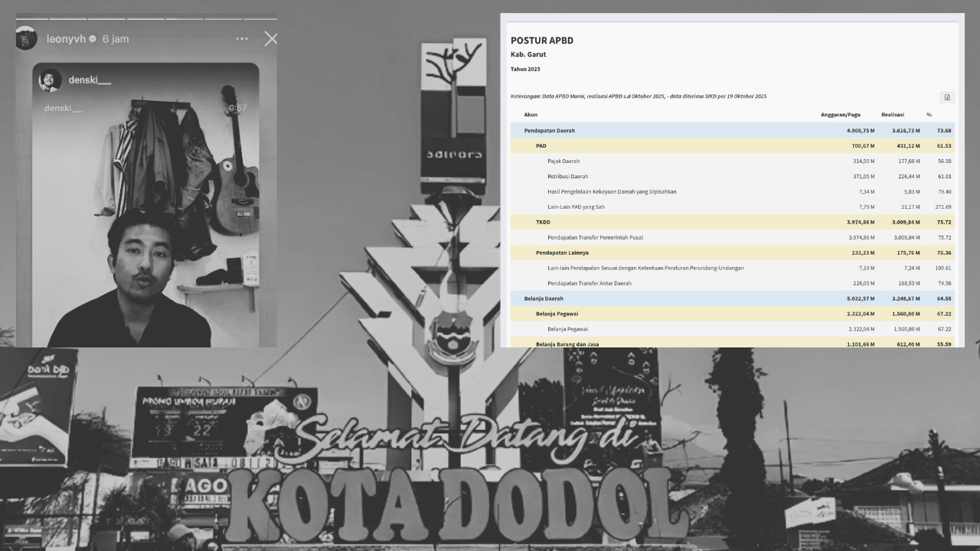
Task: Click the 3.616,73 M realization value
Action: 906,131
